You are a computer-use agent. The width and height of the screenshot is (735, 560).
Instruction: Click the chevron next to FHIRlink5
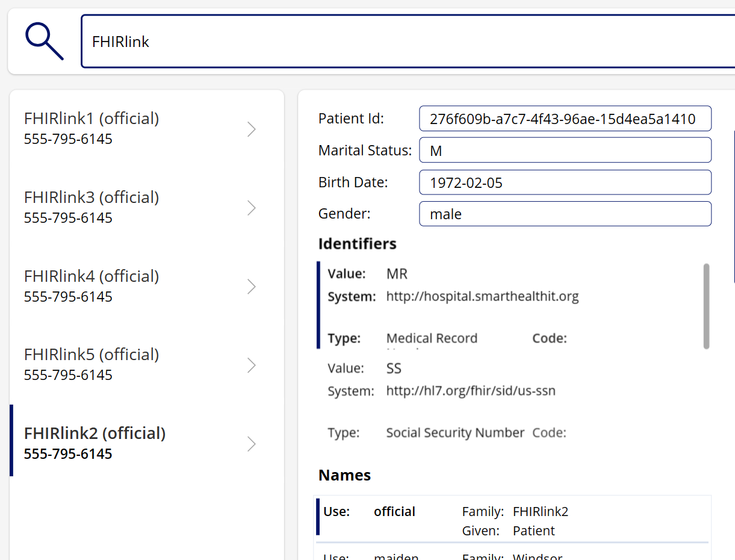[x=252, y=366]
